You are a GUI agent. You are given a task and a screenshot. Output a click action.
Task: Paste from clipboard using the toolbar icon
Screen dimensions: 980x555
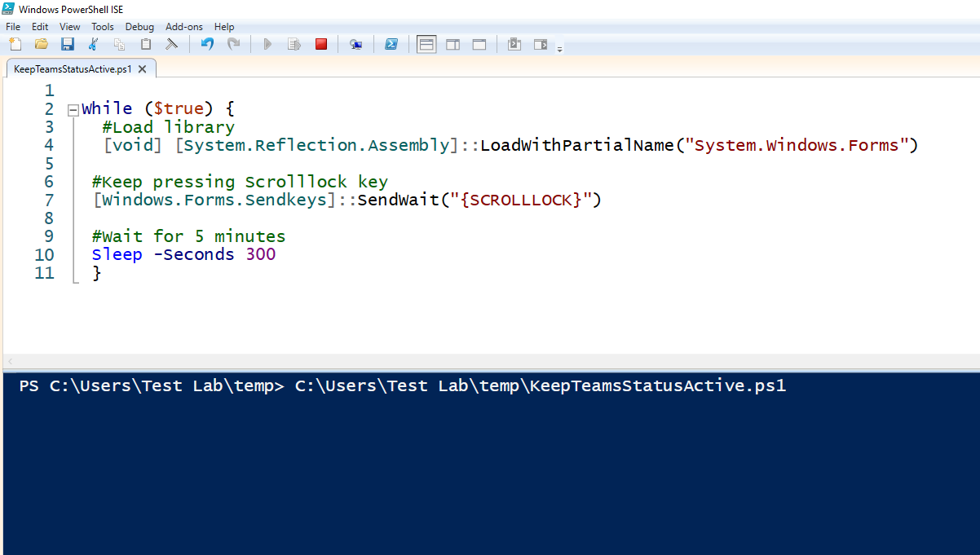(146, 44)
